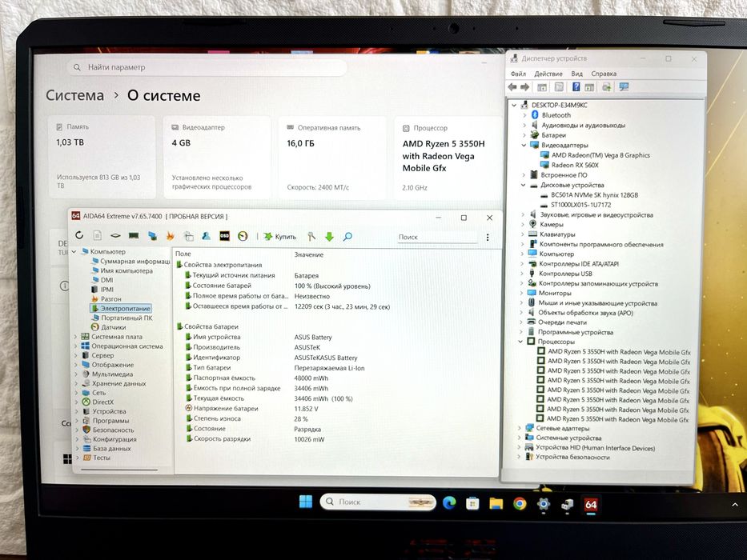This screenshot has height=560, width=747.
Task: Open the AIDA64 Report page icon
Action: (97, 235)
